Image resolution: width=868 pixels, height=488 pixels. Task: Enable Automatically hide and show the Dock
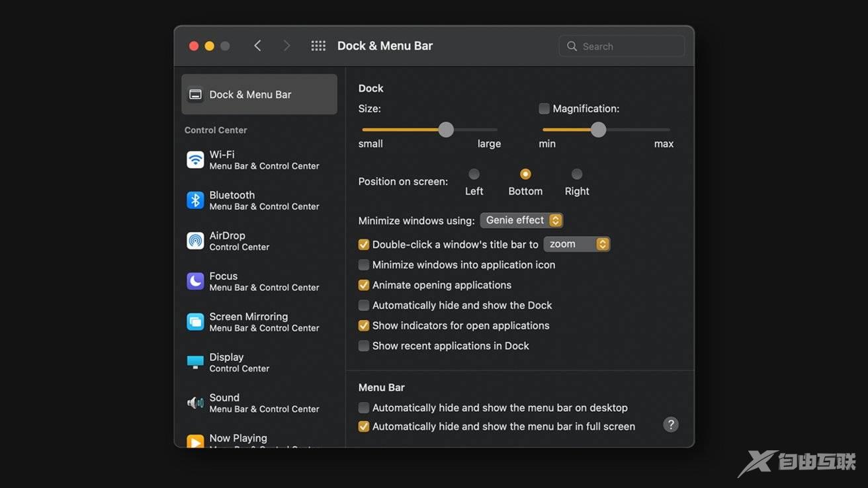363,305
